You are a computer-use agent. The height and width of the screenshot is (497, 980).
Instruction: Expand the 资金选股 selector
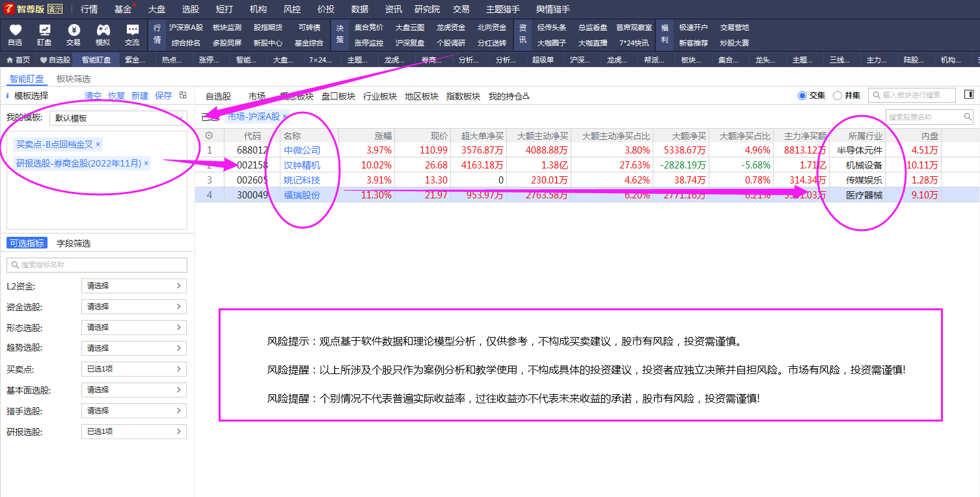tap(134, 307)
